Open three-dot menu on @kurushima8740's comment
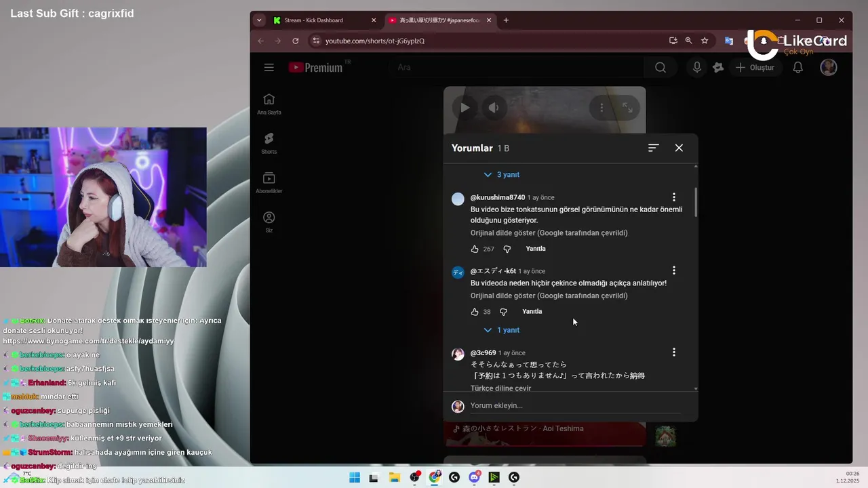This screenshot has width=868, height=488. (673, 197)
